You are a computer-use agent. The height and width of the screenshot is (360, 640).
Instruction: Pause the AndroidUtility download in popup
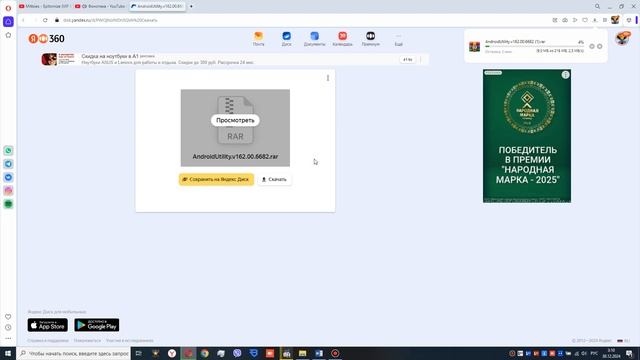point(592,47)
